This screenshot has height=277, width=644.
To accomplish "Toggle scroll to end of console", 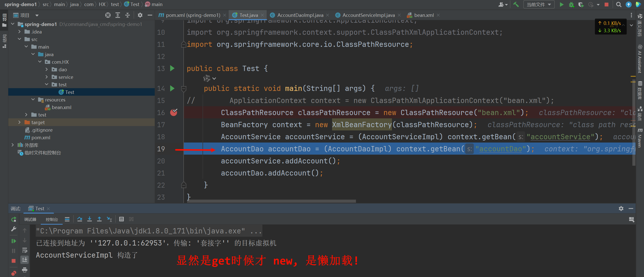I will pyautogui.click(x=25, y=260).
